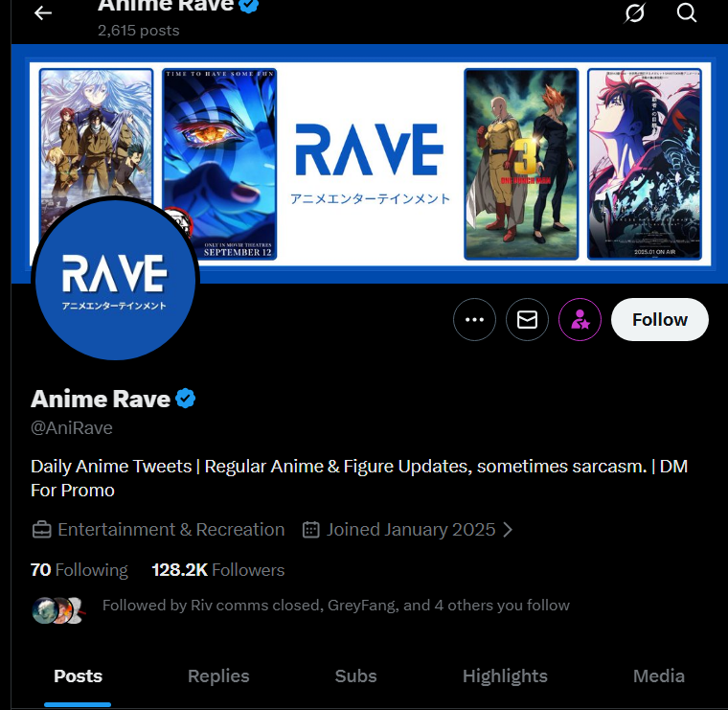The height and width of the screenshot is (710, 728).
Task: View the 70 Following list
Action: click(80, 570)
